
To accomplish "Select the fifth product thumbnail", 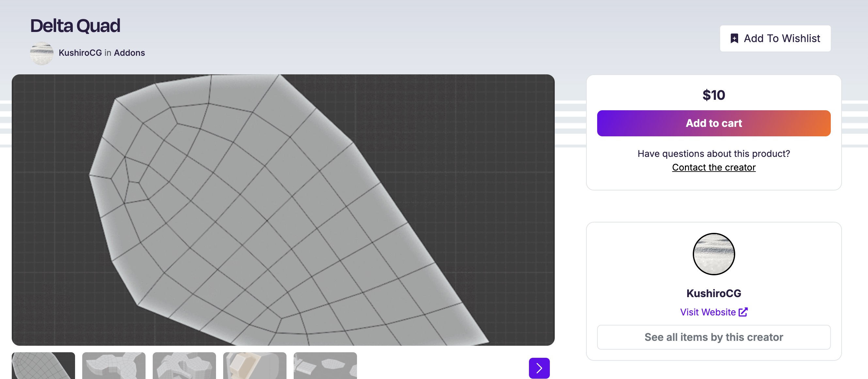I will click(x=325, y=366).
